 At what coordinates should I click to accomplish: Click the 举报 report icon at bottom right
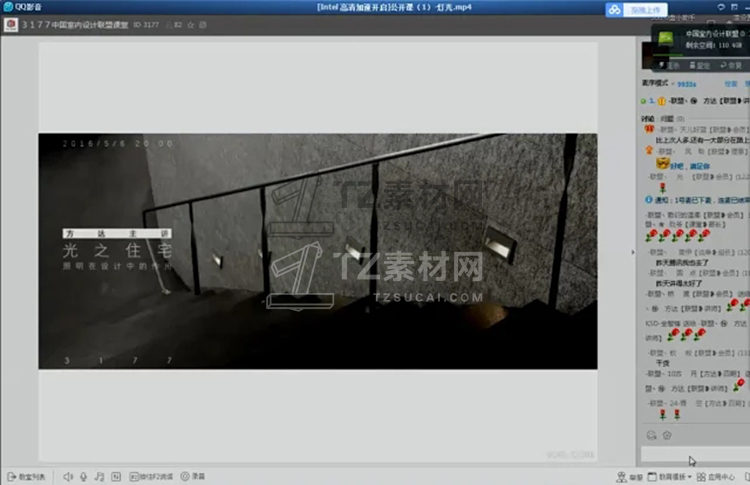click(x=629, y=477)
